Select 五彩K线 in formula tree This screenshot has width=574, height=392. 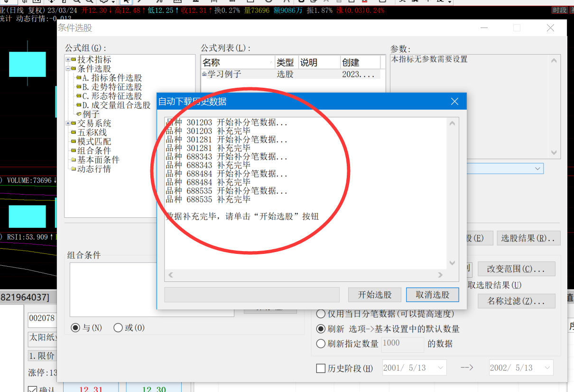(92, 132)
